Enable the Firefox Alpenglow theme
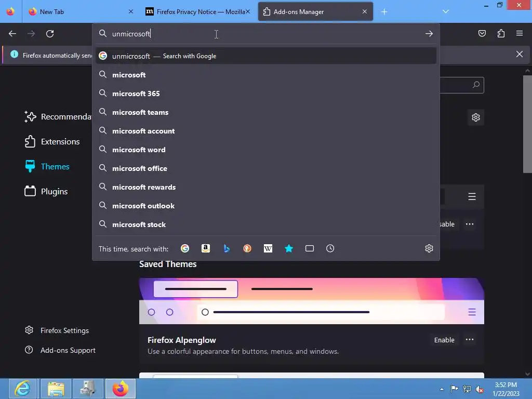Image resolution: width=532 pixels, height=399 pixels. pyautogui.click(x=444, y=340)
